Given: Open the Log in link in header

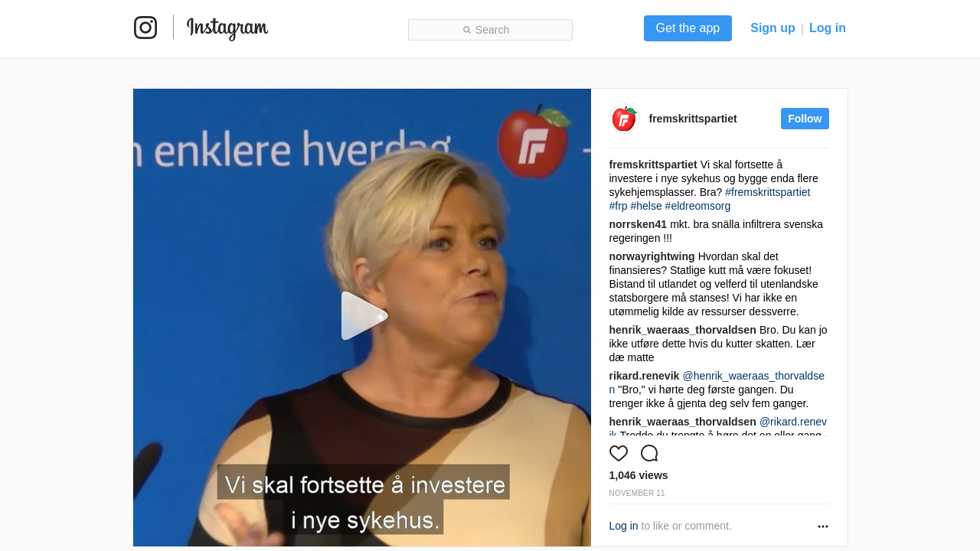Looking at the screenshot, I should [828, 28].
